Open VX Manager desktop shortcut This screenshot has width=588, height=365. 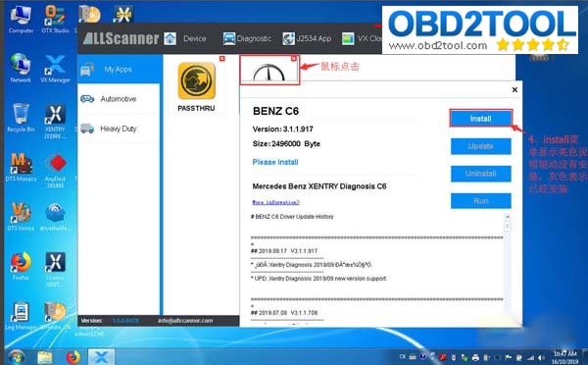[55, 68]
